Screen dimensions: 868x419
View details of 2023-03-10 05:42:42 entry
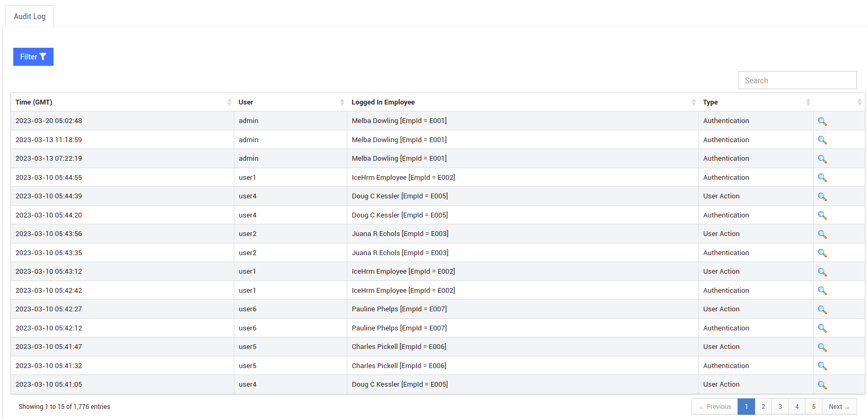click(822, 291)
